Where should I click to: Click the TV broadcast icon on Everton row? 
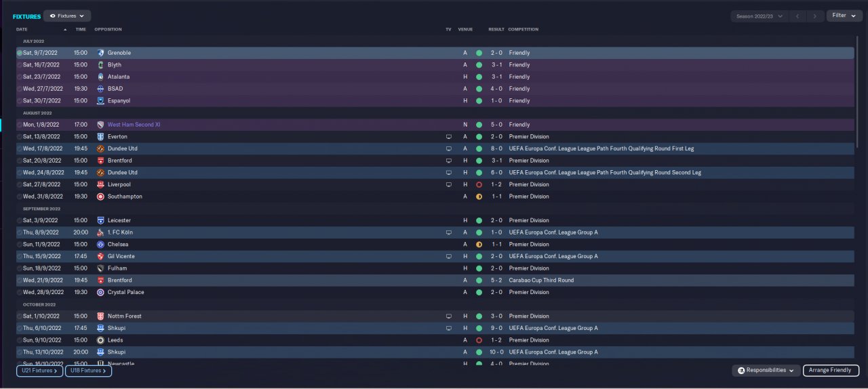pos(448,137)
